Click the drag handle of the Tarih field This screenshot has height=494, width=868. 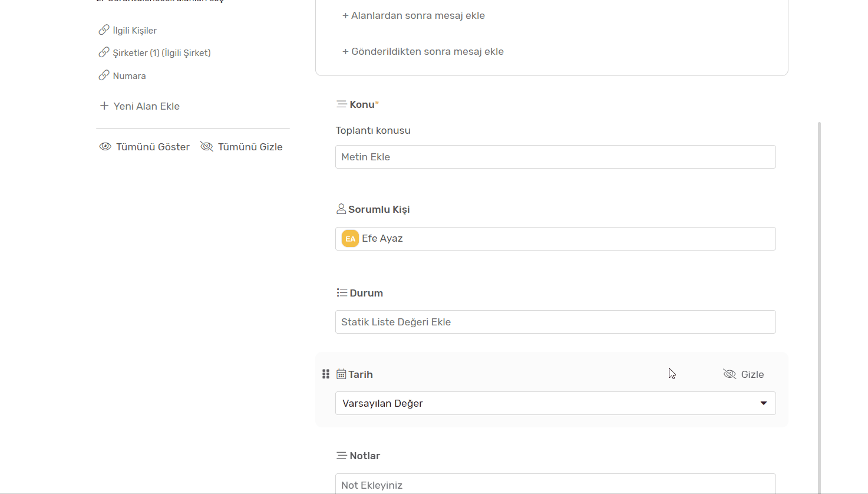[326, 374]
